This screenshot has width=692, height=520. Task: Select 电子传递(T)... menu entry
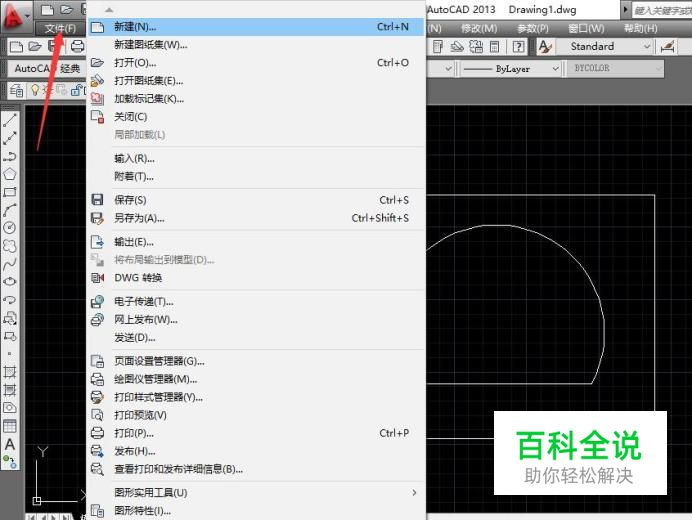click(x=257, y=301)
